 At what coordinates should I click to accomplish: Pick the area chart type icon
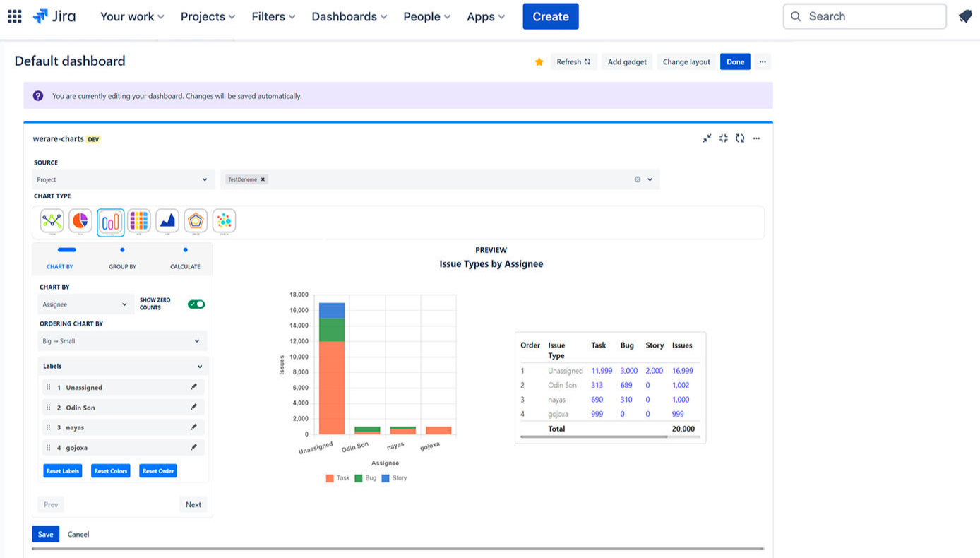[167, 221]
